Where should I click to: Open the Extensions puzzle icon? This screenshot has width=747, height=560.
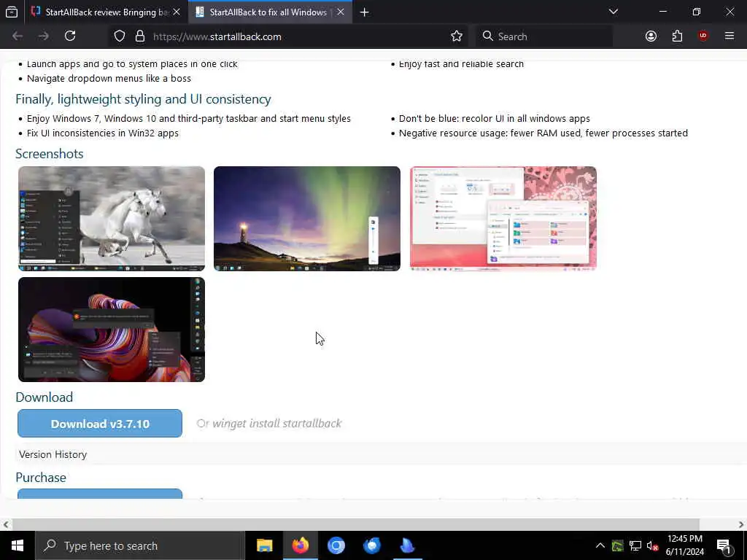[677, 36]
